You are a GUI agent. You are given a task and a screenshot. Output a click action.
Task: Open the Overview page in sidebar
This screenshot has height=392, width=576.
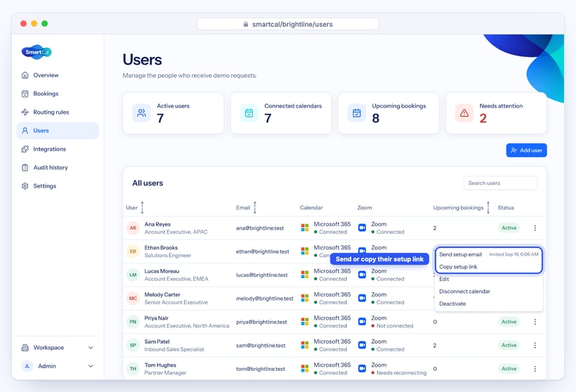pyautogui.click(x=58, y=75)
